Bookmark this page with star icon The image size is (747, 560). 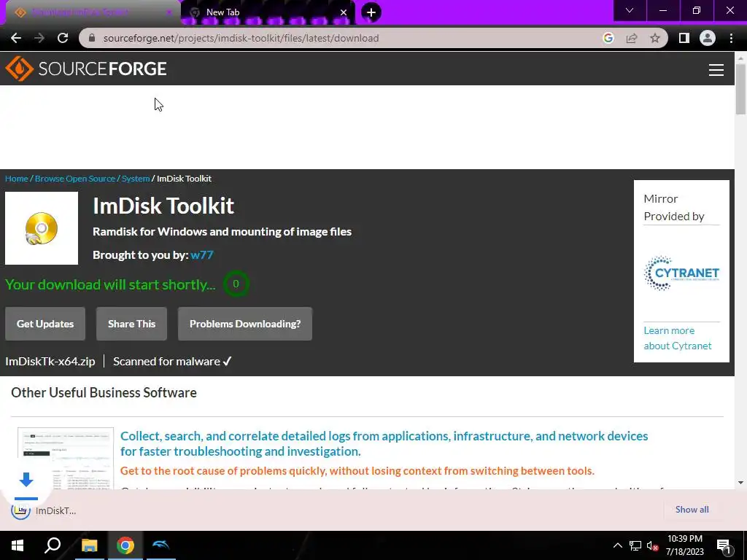point(655,38)
